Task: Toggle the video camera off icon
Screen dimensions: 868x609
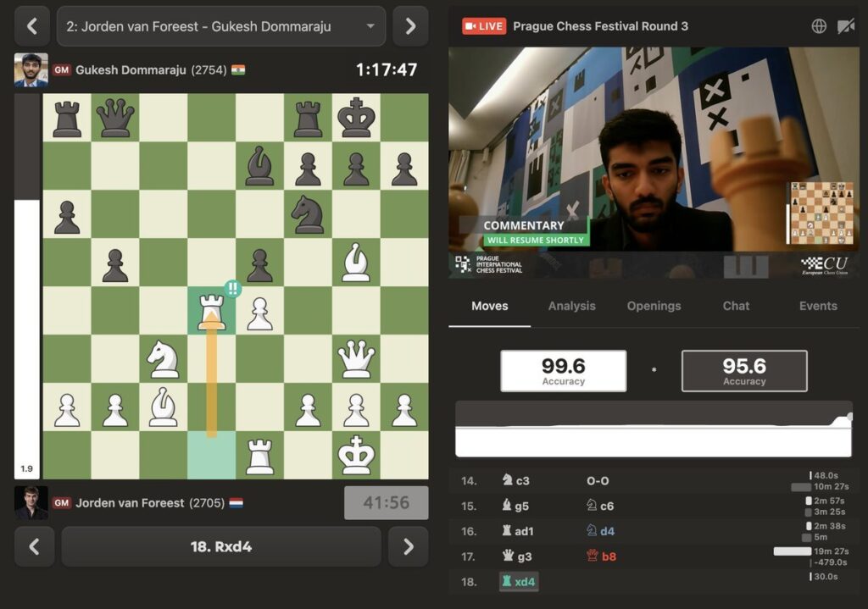Action: (x=846, y=26)
